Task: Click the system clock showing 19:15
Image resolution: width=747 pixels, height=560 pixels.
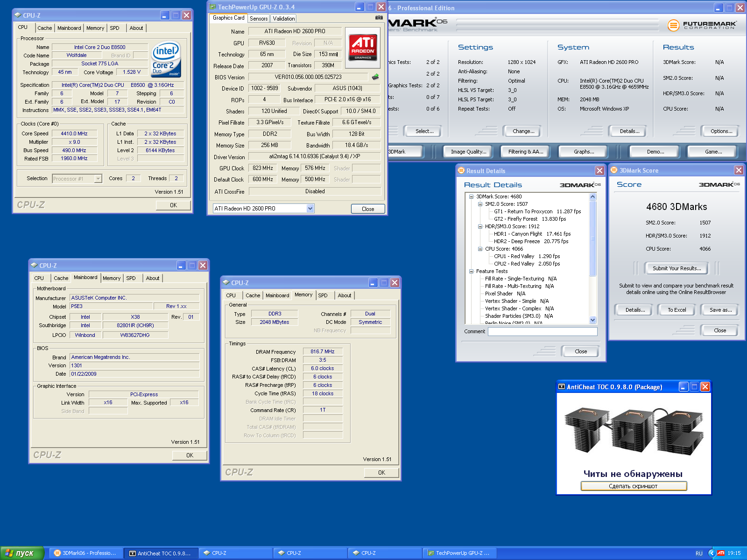Action: [x=734, y=553]
